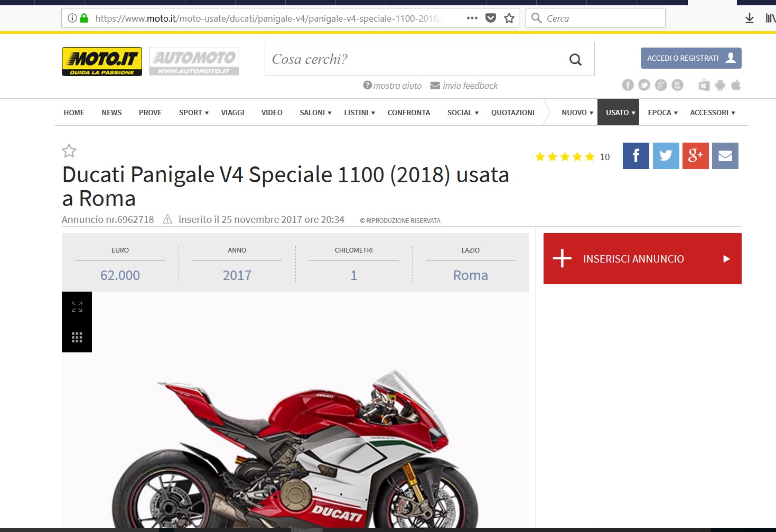Viewport: 776px width, 532px height.
Task: Click the warning triangle report icon
Action: tap(167, 219)
